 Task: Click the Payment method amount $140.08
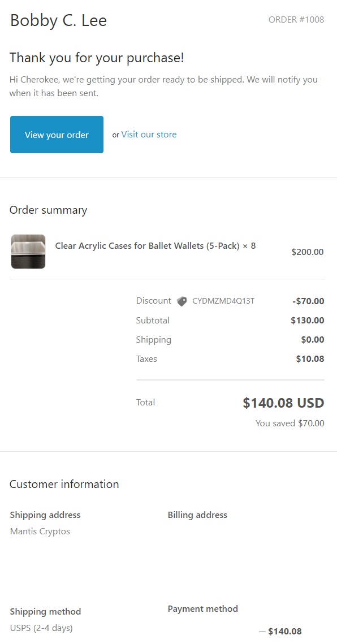(285, 631)
